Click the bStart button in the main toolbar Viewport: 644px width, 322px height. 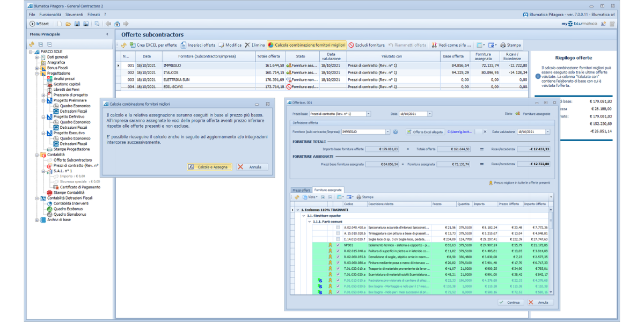[x=39, y=24]
